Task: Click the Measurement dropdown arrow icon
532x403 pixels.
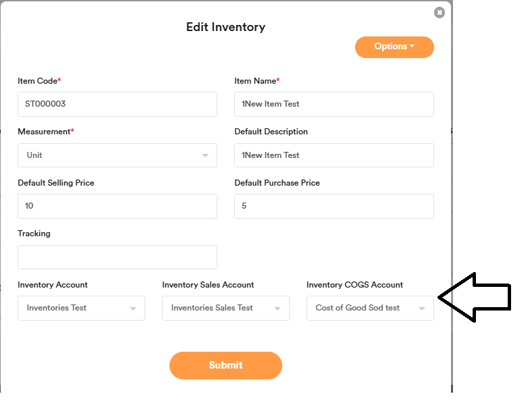Action: point(205,156)
